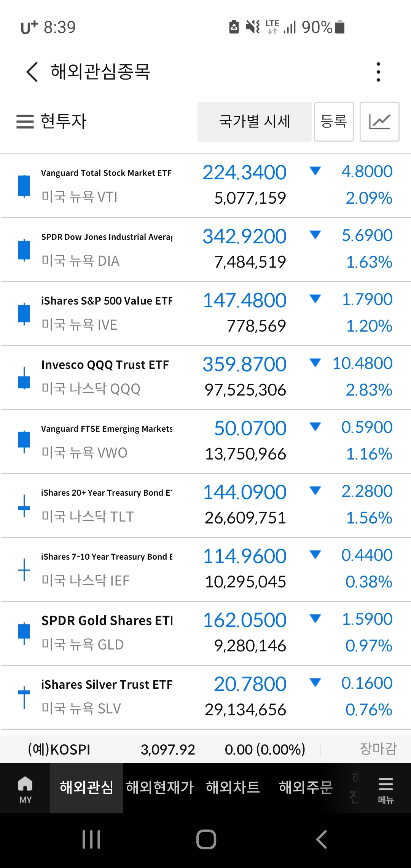Image resolution: width=411 pixels, height=868 pixels.
Task: Open the 해외주문 tab
Action: [x=306, y=787]
